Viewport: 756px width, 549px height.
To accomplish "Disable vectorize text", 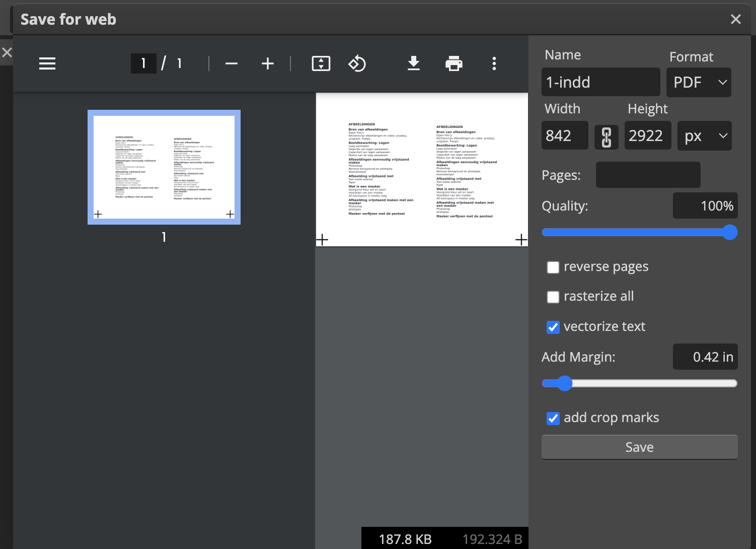I will pos(553,327).
